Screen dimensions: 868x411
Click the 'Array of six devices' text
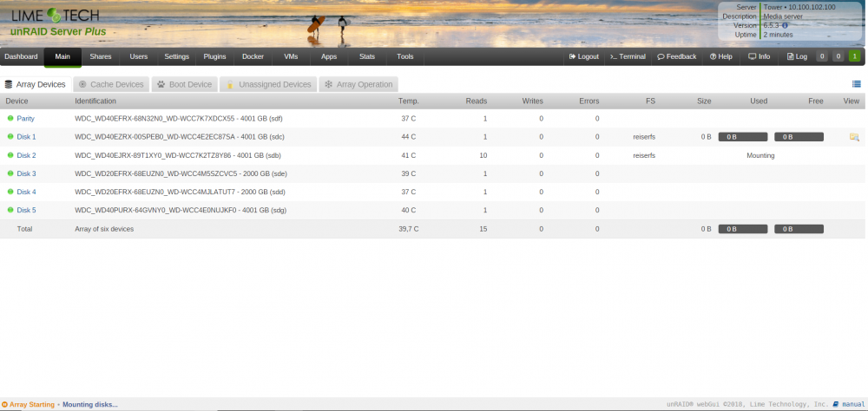pyautogui.click(x=104, y=229)
